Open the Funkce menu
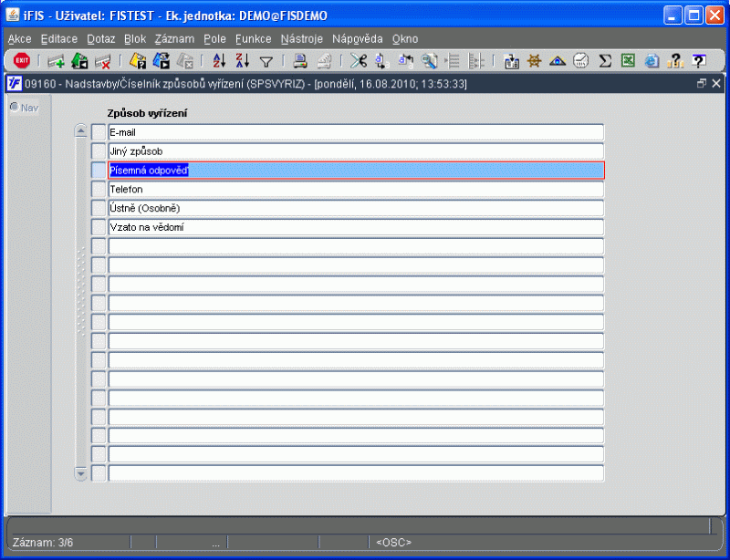 point(254,39)
